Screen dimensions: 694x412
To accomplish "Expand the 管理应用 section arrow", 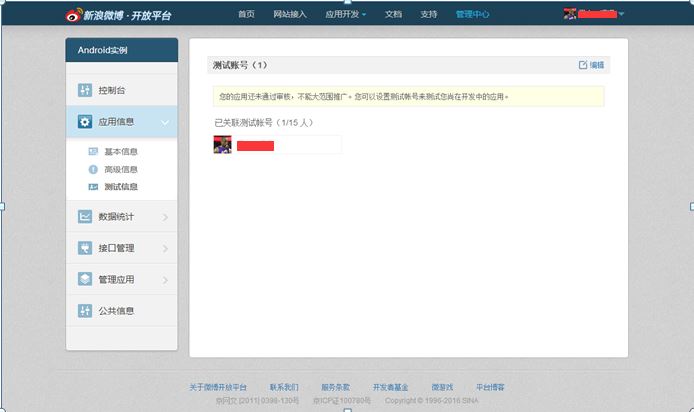I will pos(165,280).
